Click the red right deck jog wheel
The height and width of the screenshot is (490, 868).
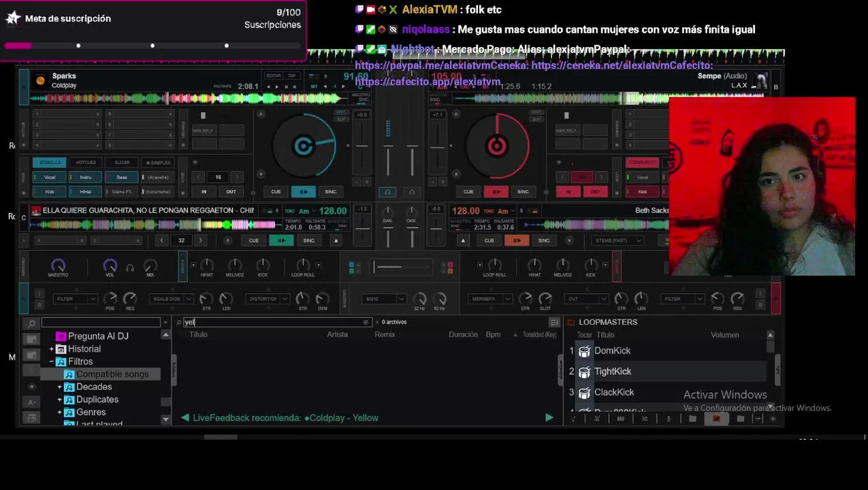click(497, 146)
